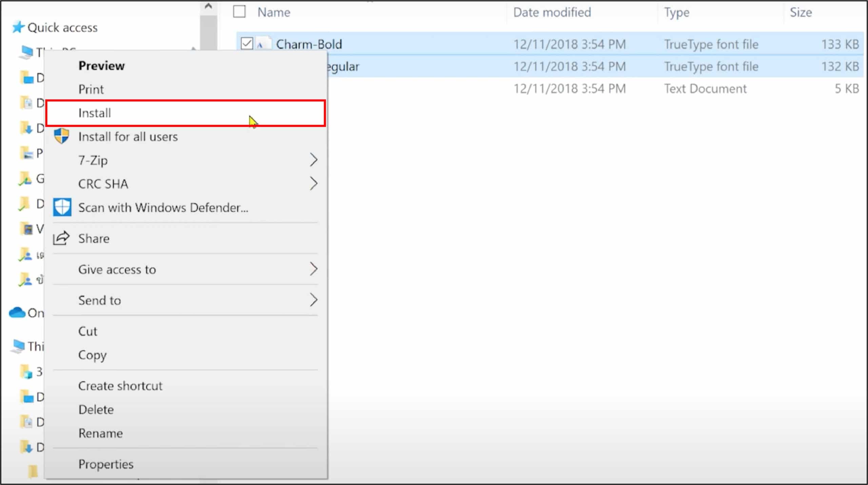Choose Install from the context menu
The height and width of the screenshot is (485, 868).
[x=186, y=113]
